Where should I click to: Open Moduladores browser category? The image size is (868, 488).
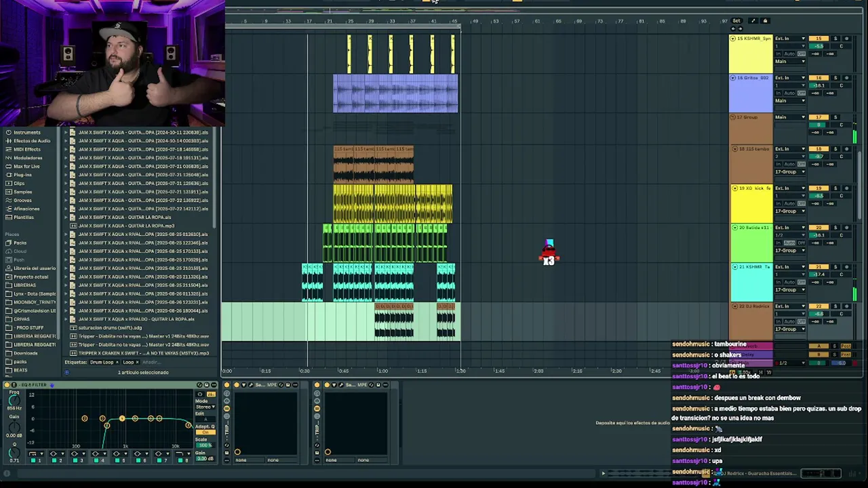coord(28,158)
